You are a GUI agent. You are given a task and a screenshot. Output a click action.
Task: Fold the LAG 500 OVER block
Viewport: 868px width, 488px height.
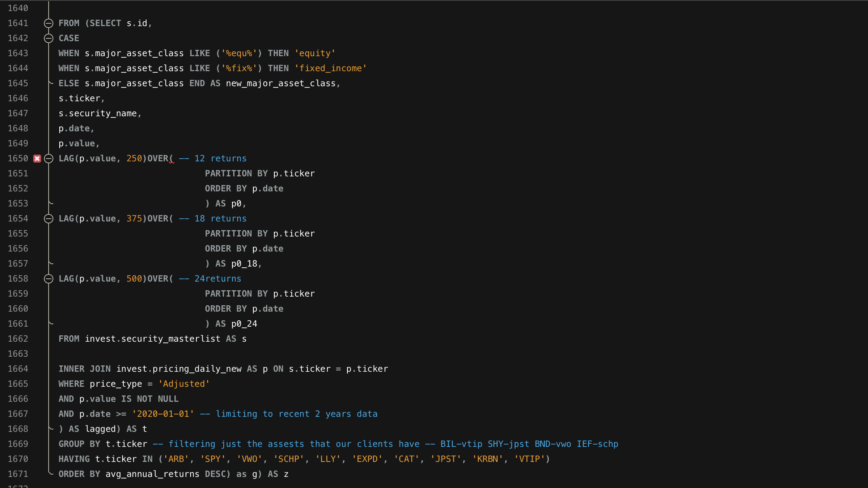click(x=49, y=279)
